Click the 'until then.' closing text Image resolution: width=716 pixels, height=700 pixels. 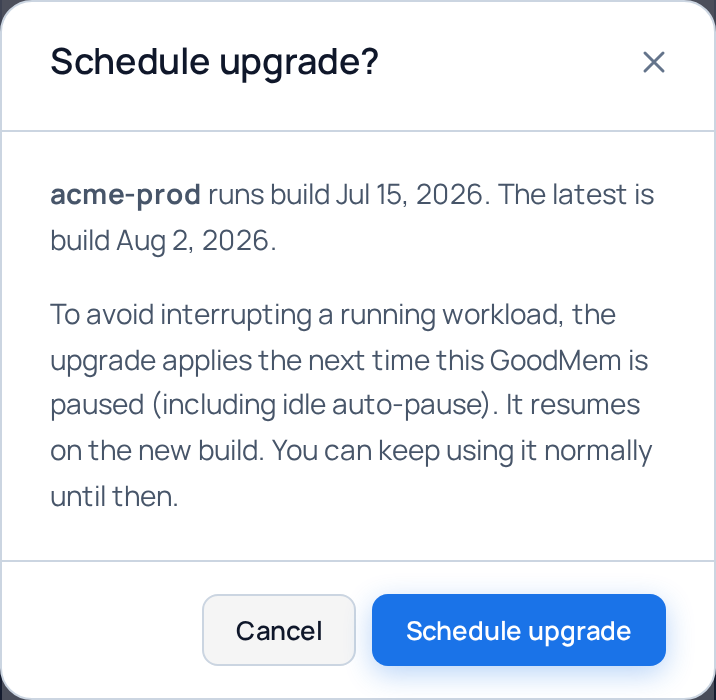114,496
